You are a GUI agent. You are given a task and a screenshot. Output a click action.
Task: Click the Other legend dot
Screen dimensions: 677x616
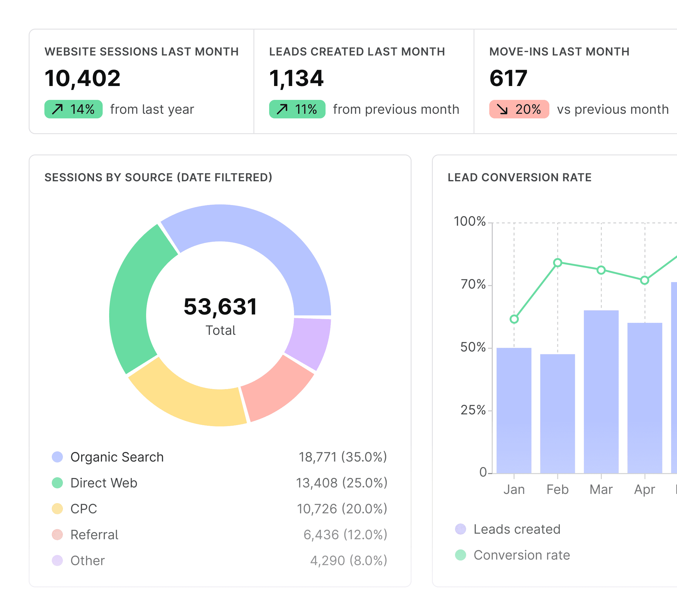click(x=57, y=560)
